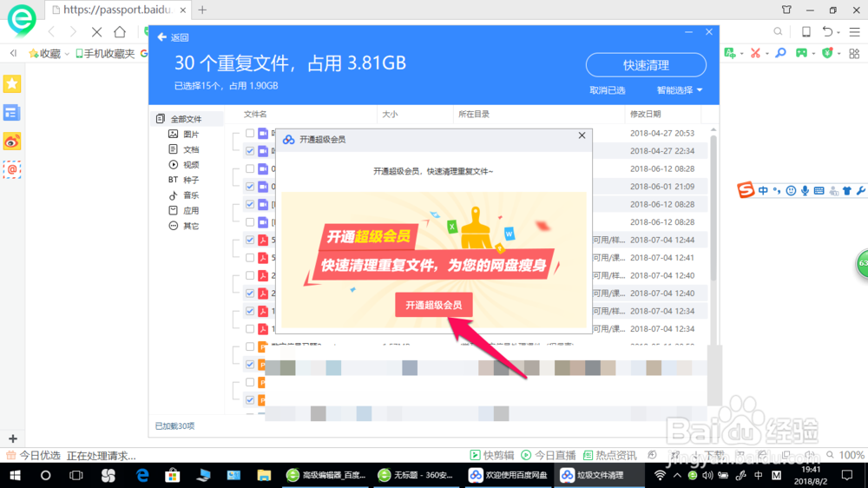Open a new browser tab
Image resolution: width=868 pixels, height=488 pixels.
202,10
